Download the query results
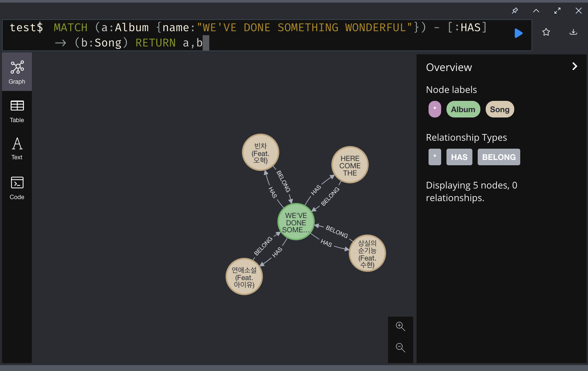588x371 pixels. click(573, 32)
